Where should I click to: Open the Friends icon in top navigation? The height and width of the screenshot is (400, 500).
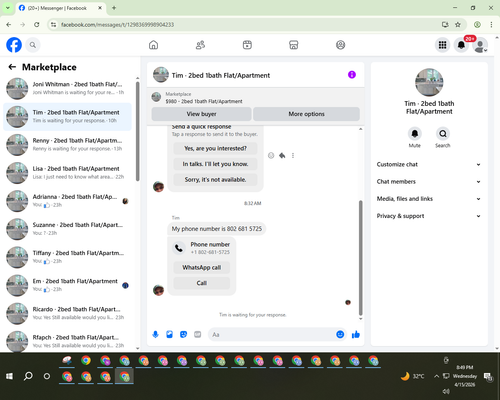(200, 45)
